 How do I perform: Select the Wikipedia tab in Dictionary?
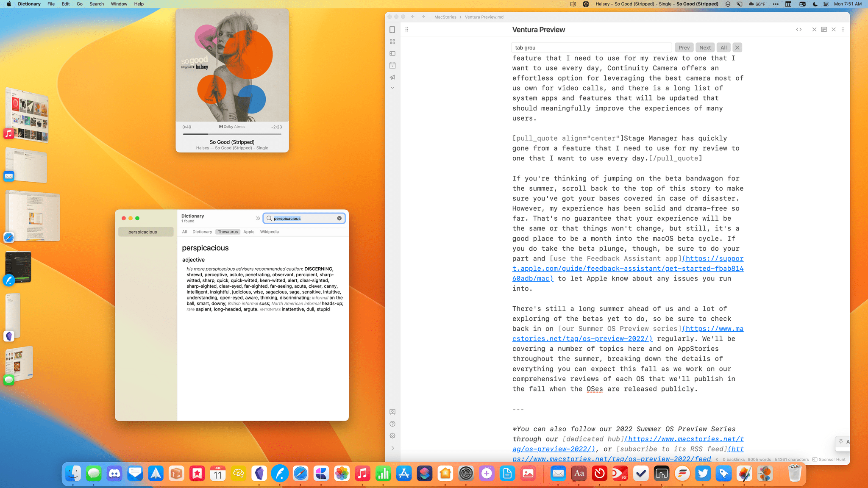[x=270, y=232]
